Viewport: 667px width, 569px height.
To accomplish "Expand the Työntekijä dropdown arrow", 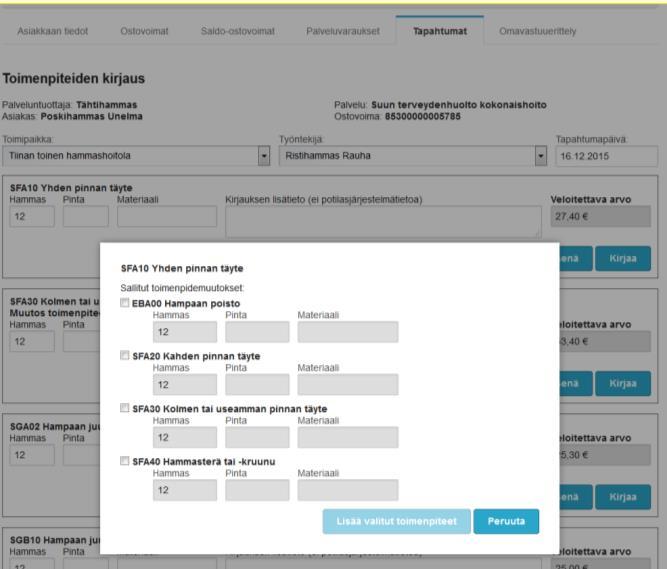I will 541,156.
